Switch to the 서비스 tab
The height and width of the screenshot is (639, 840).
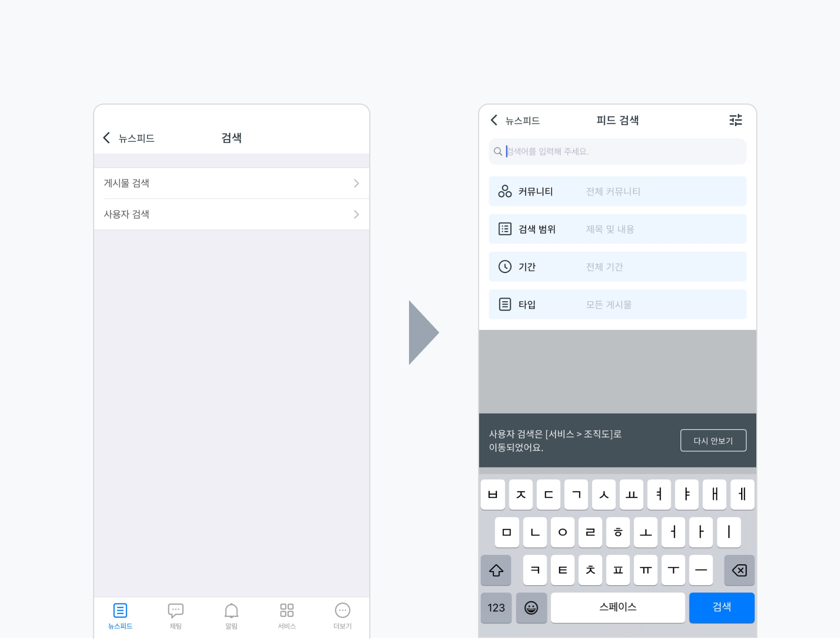[287, 616]
